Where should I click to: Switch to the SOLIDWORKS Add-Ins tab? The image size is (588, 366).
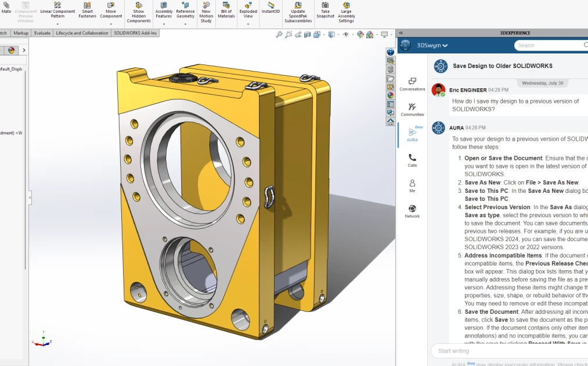click(x=135, y=33)
